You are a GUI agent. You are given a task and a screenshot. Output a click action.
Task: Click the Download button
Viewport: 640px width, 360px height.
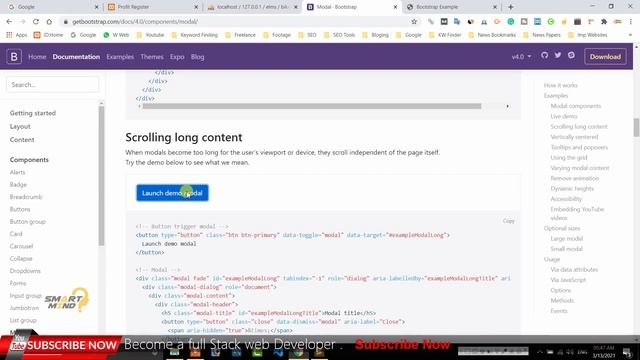pos(605,57)
